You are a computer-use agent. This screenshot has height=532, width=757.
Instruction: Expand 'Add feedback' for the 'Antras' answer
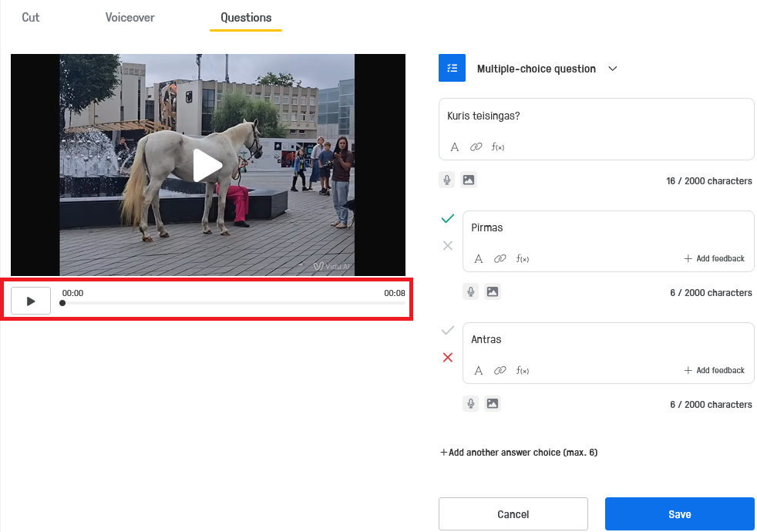714,371
